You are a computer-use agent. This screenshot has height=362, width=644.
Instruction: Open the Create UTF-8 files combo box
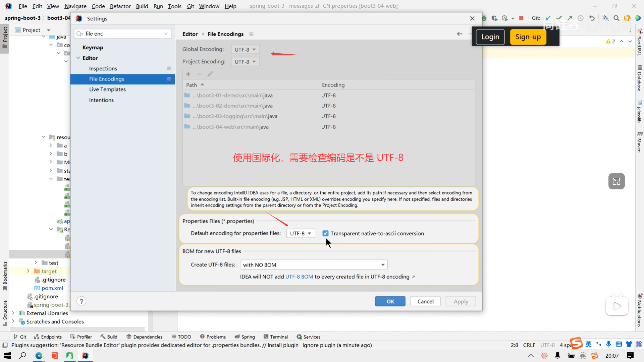point(314,265)
